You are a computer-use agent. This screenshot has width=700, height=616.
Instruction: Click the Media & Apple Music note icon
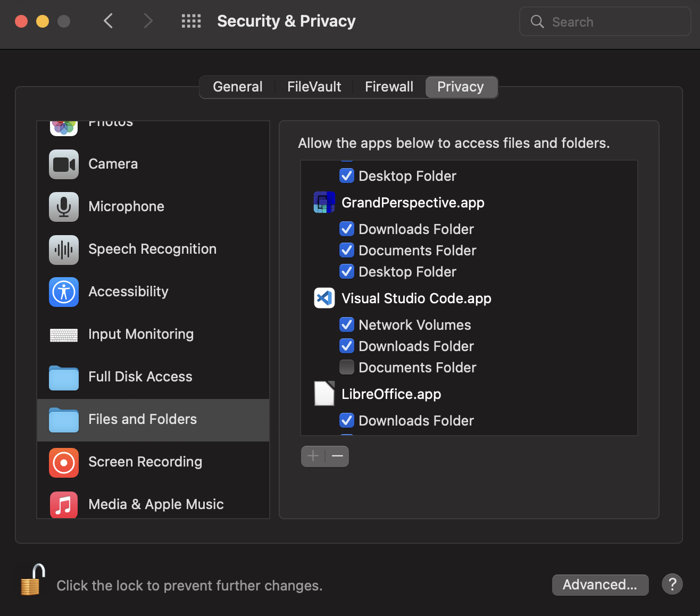[63, 505]
